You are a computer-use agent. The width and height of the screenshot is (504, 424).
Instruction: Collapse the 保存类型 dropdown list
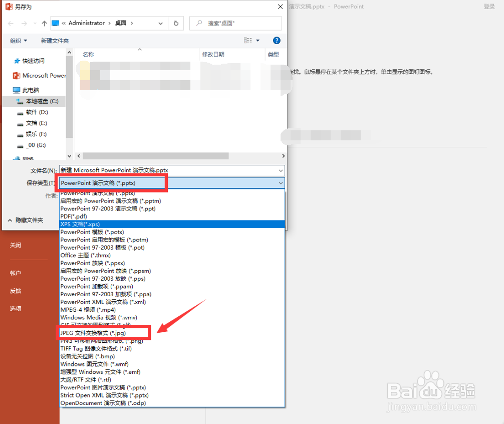[x=281, y=183]
